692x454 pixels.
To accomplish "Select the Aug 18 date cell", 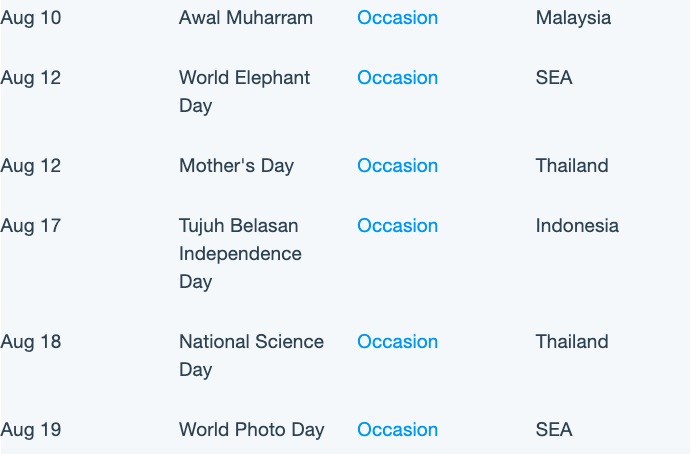I will 30,342.
